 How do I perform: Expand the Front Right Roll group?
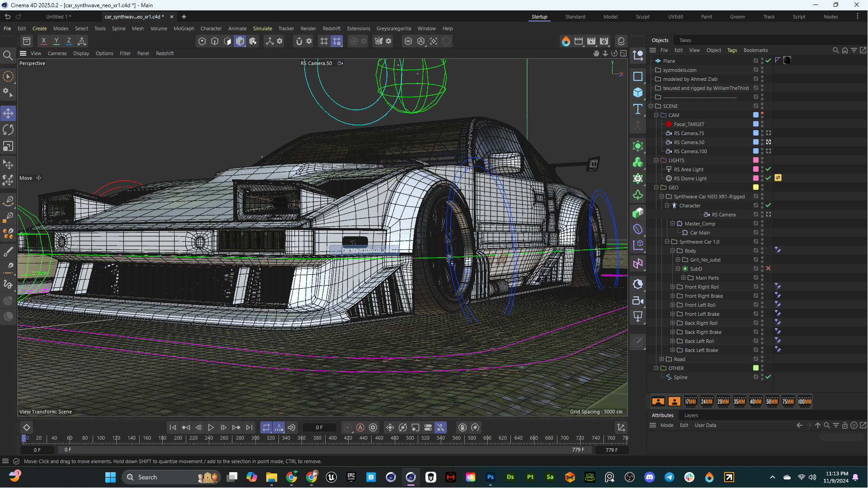673,287
